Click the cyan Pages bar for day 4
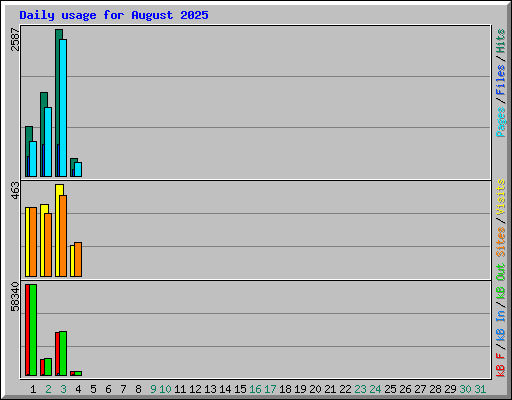The height and width of the screenshot is (400, 512). (78, 169)
